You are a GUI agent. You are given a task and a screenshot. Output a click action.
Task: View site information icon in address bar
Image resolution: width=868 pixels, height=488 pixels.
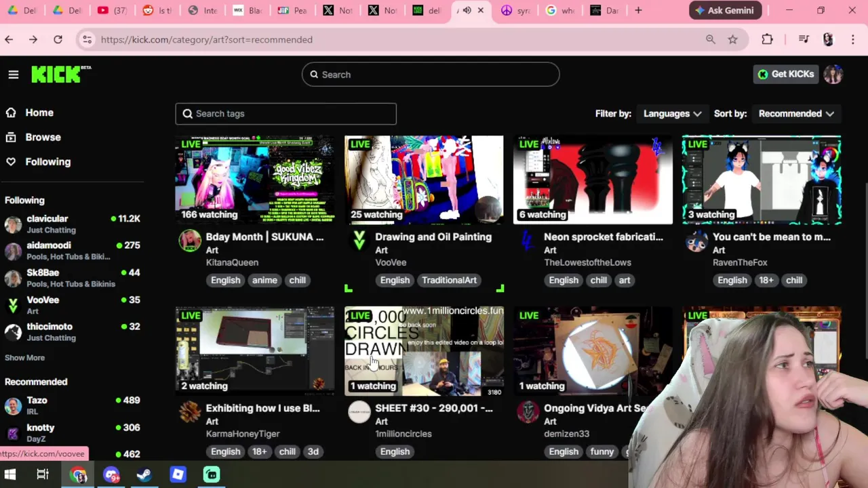pyautogui.click(x=87, y=39)
